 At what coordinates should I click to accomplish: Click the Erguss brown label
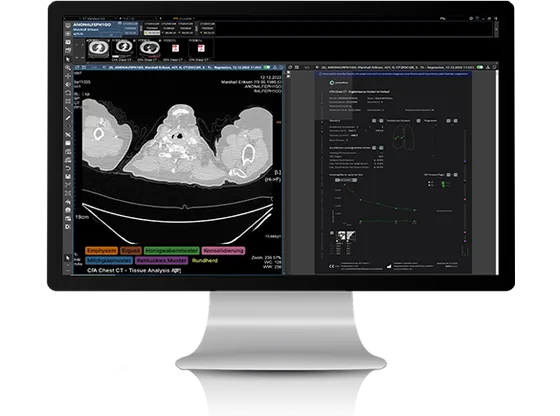[131, 251]
